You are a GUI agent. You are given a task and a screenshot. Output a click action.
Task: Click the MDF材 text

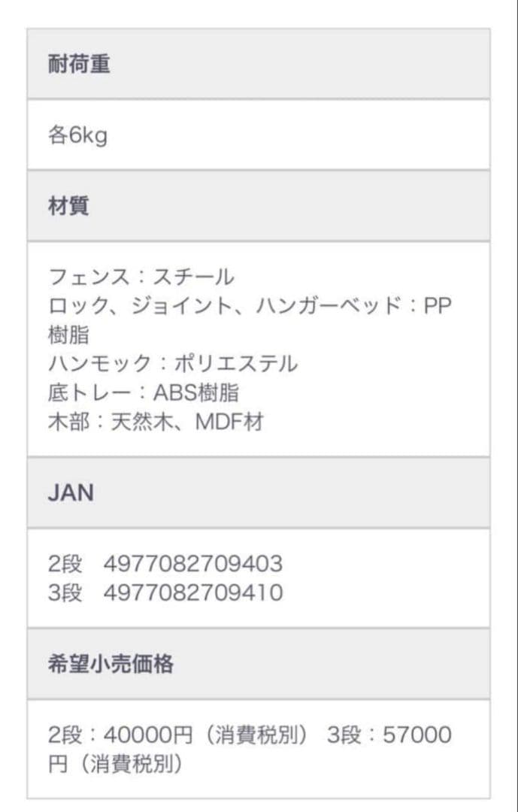pos(229,422)
